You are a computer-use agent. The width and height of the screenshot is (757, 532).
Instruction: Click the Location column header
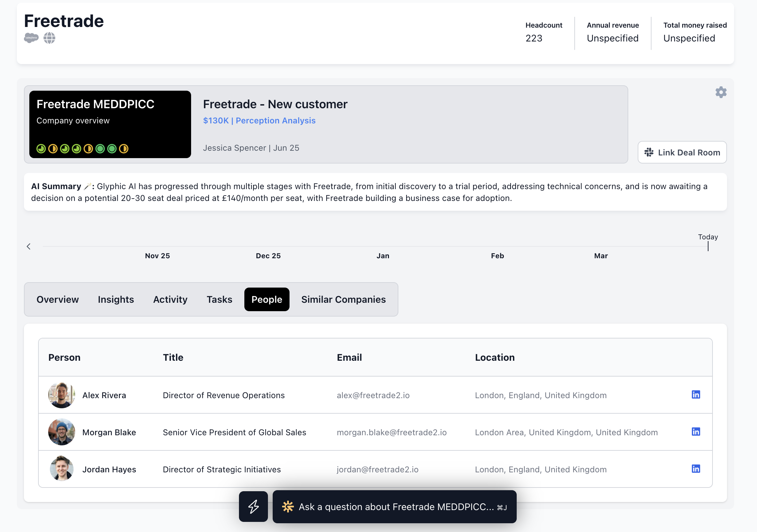point(495,357)
